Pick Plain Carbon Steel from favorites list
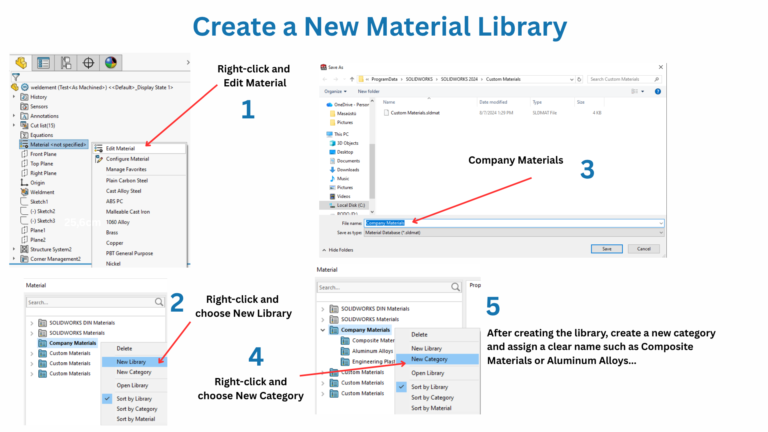 (126, 180)
